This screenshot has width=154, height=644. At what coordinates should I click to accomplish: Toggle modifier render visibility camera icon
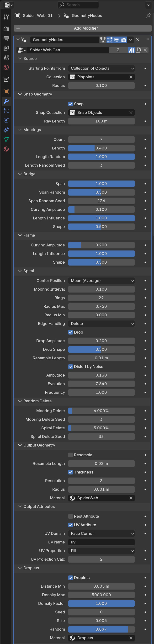click(x=124, y=40)
